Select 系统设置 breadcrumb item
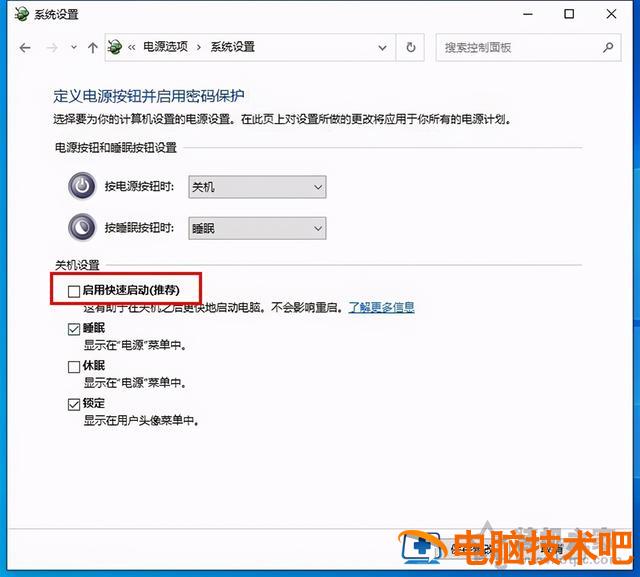This screenshot has width=640, height=577. [x=233, y=47]
